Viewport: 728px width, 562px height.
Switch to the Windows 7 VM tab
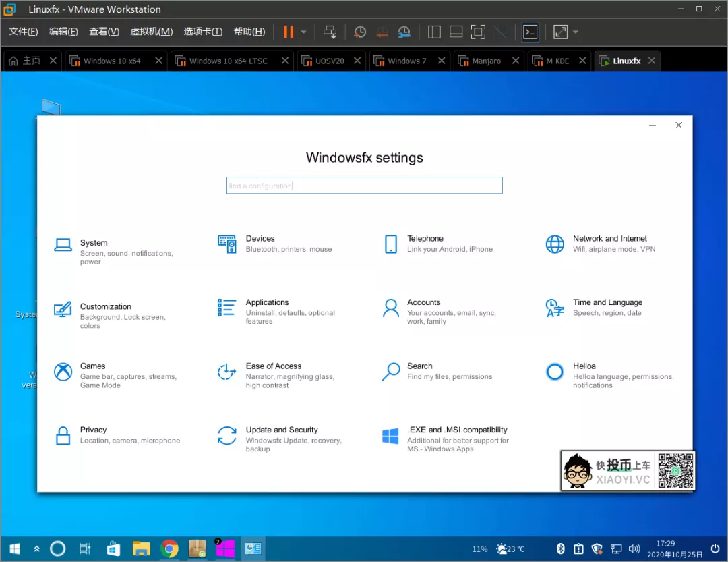406,61
